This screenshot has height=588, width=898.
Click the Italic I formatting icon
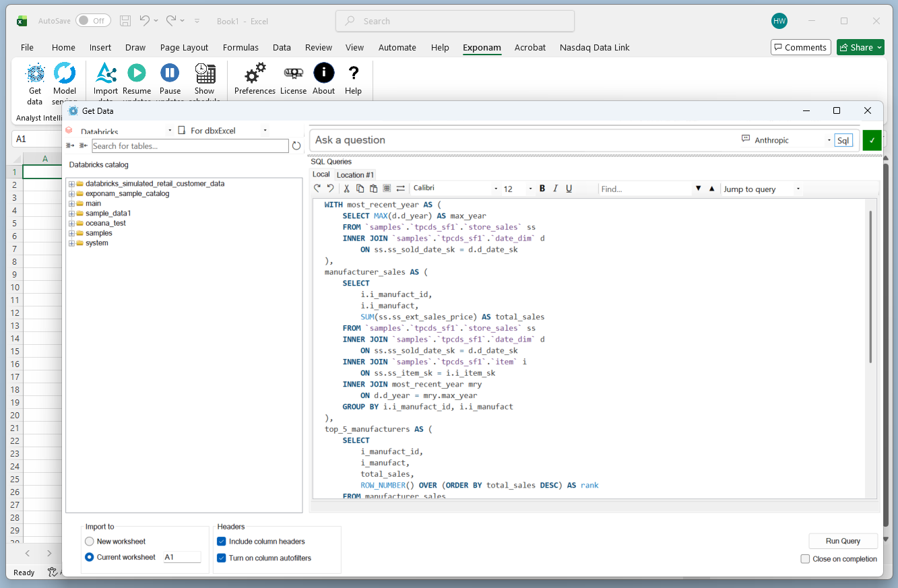click(556, 189)
